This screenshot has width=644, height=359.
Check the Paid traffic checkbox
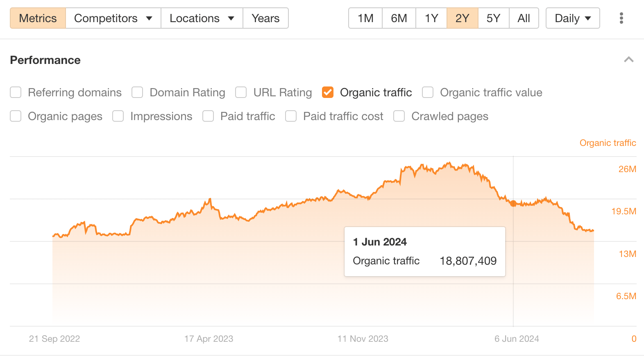pos(208,116)
